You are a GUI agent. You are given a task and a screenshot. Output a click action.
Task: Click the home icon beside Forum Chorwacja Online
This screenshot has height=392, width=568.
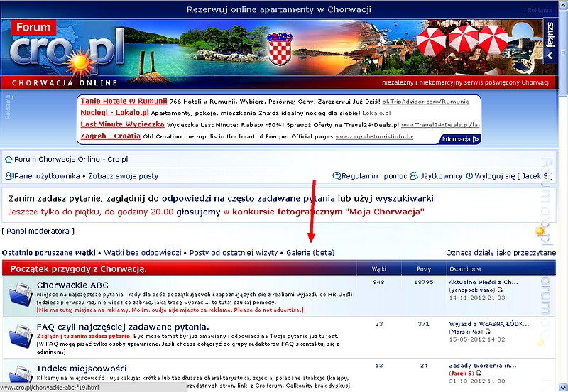pos(9,159)
